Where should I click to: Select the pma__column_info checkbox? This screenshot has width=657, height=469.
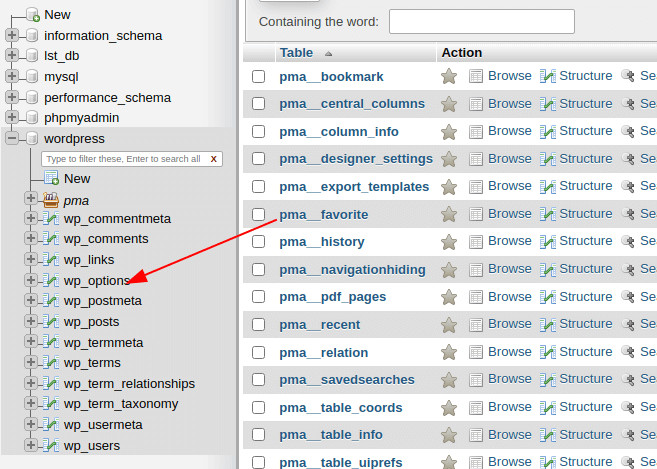[259, 131]
